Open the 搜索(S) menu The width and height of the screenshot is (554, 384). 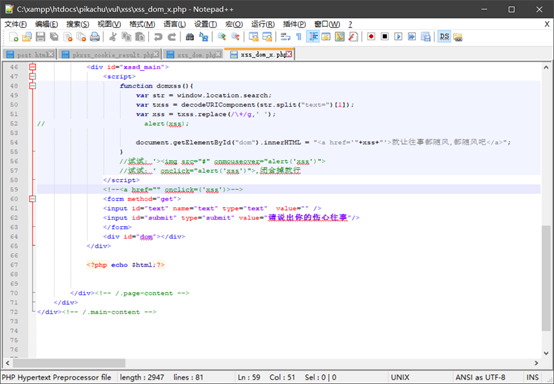78,24
